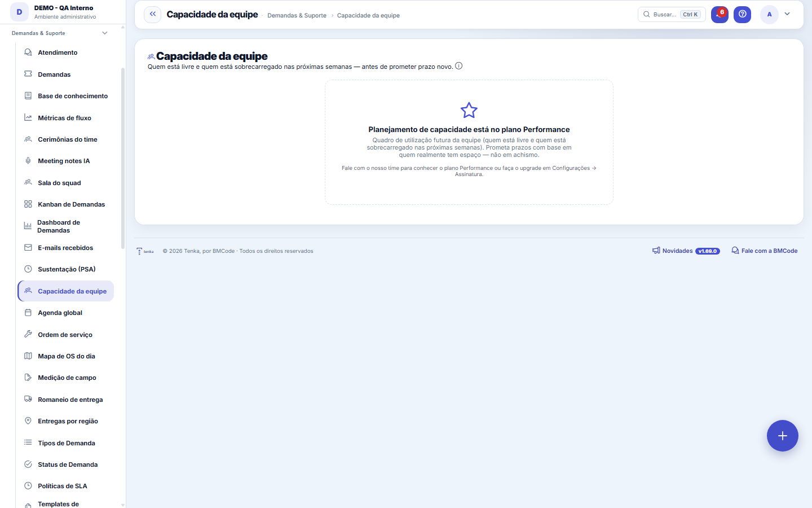Click the Medição de campo icon
This screenshot has height=508, width=812.
click(x=28, y=378)
